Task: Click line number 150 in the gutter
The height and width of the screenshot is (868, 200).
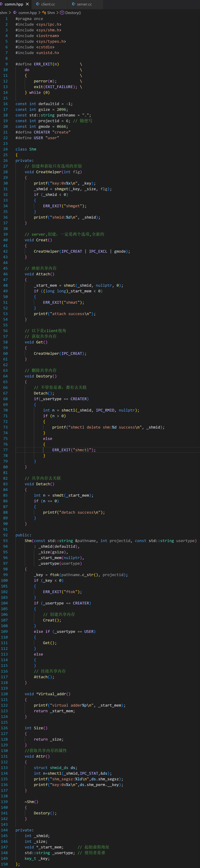Action: click(x=4, y=864)
